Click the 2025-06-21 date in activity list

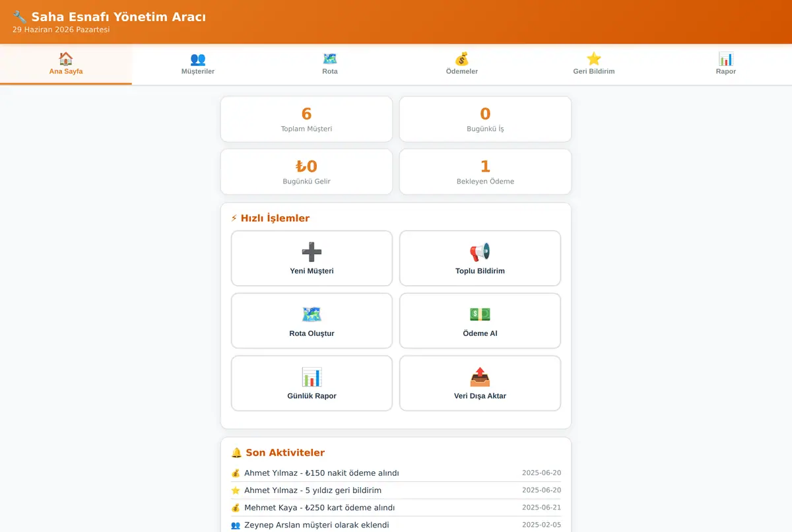[x=541, y=508]
